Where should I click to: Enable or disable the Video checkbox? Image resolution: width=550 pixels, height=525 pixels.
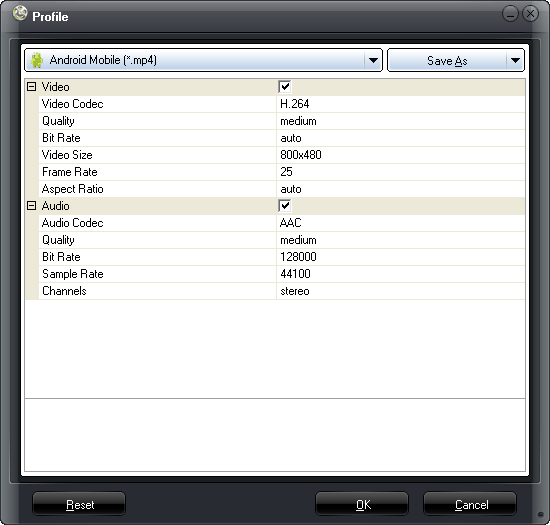pyautogui.click(x=285, y=87)
